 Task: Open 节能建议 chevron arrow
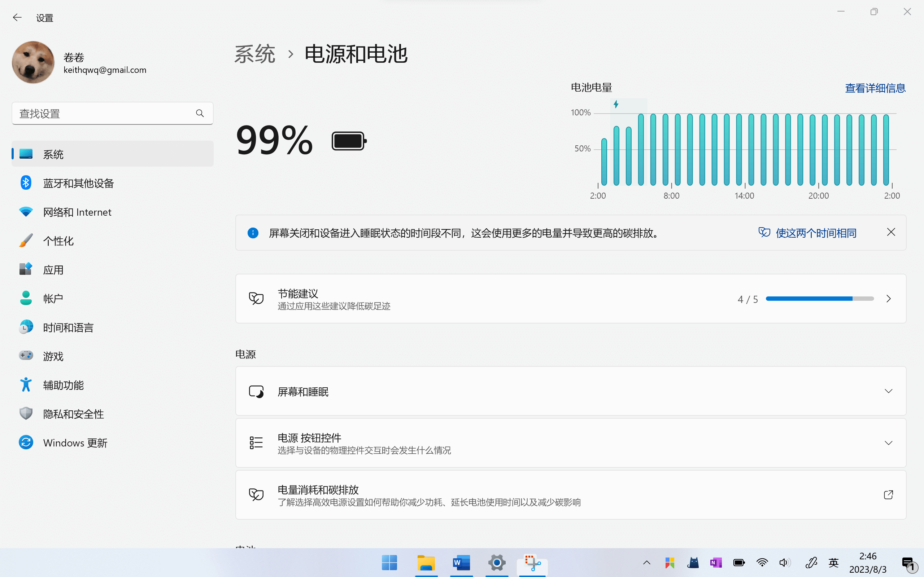[888, 299]
